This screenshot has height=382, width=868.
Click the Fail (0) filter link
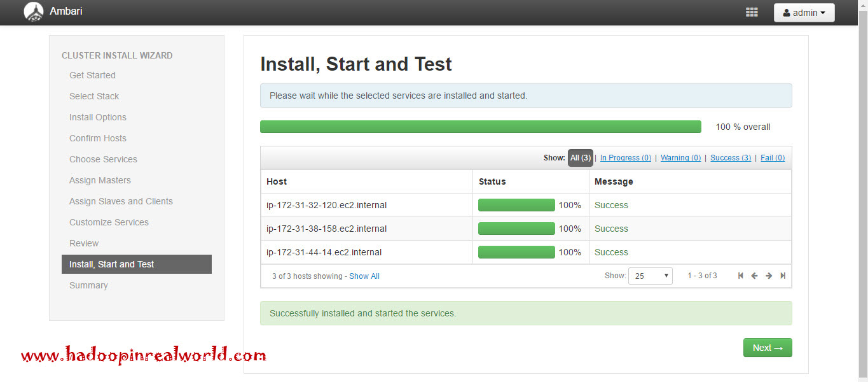point(772,157)
